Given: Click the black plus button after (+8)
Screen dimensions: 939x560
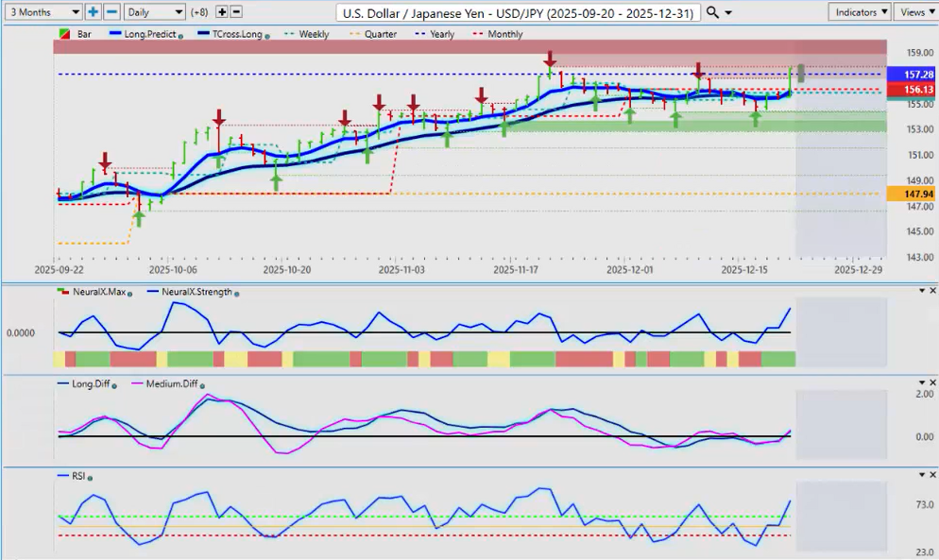Looking at the screenshot, I should pyautogui.click(x=222, y=12).
